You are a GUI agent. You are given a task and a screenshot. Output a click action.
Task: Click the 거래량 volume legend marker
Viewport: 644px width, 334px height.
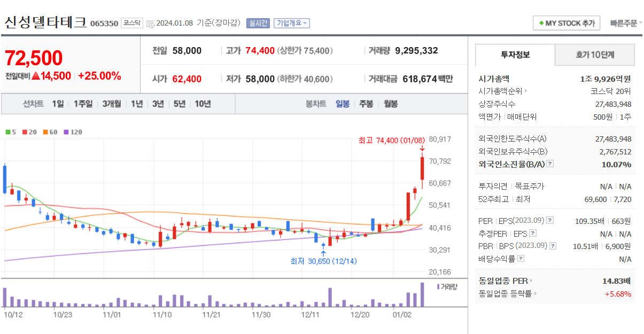tap(438, 286)
